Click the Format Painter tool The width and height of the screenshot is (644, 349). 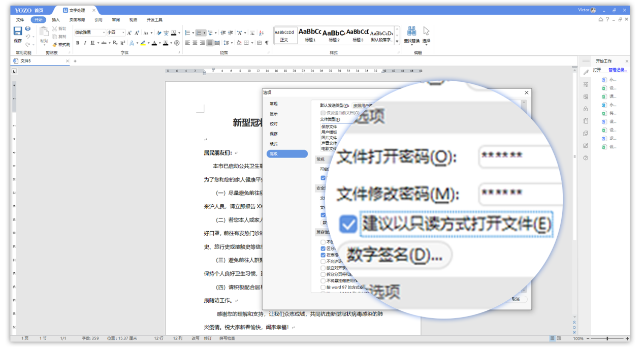tap(61, 44)
